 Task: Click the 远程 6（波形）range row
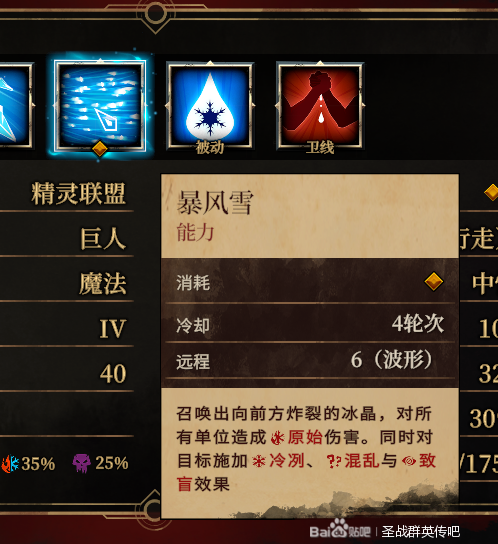(x=310, y=361)
